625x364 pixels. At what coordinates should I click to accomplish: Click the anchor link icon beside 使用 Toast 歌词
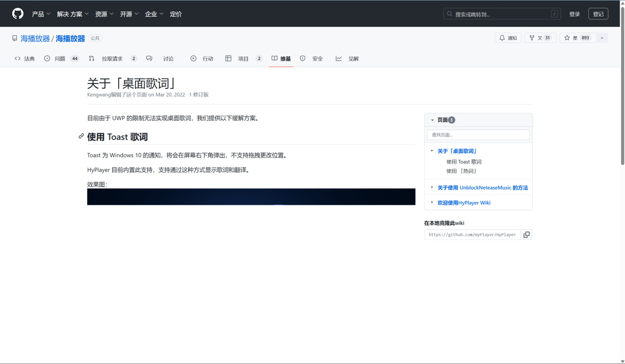[81, 136]
